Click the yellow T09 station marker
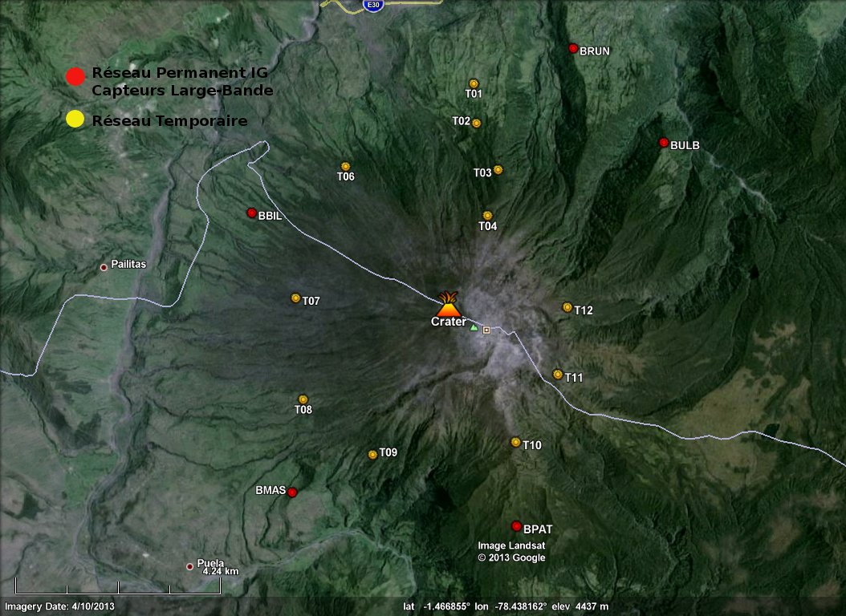This screenshot has width=846, height=616. (x=372, y=455)
